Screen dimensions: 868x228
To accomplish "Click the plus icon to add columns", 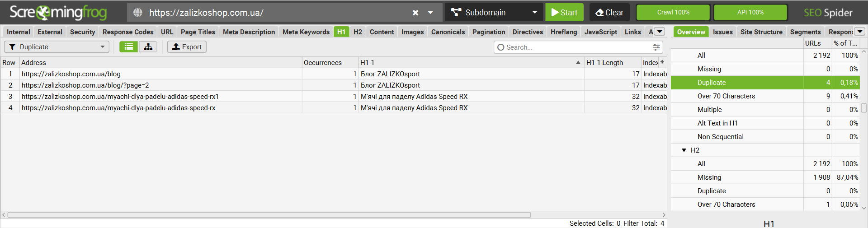I will [x=662, y=62].
